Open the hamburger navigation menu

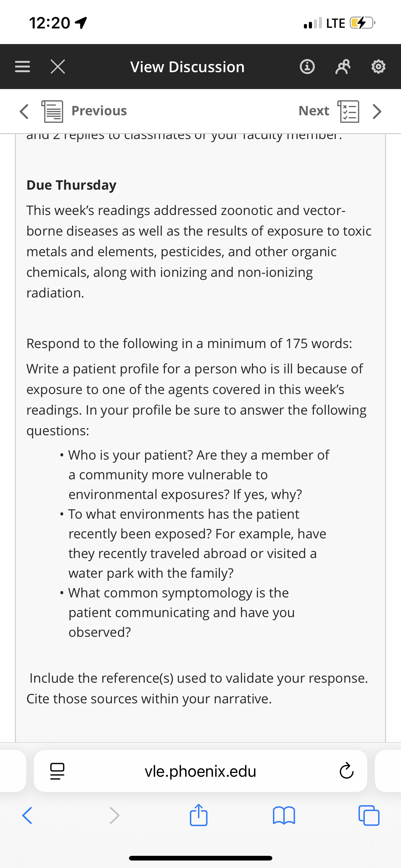22,67
